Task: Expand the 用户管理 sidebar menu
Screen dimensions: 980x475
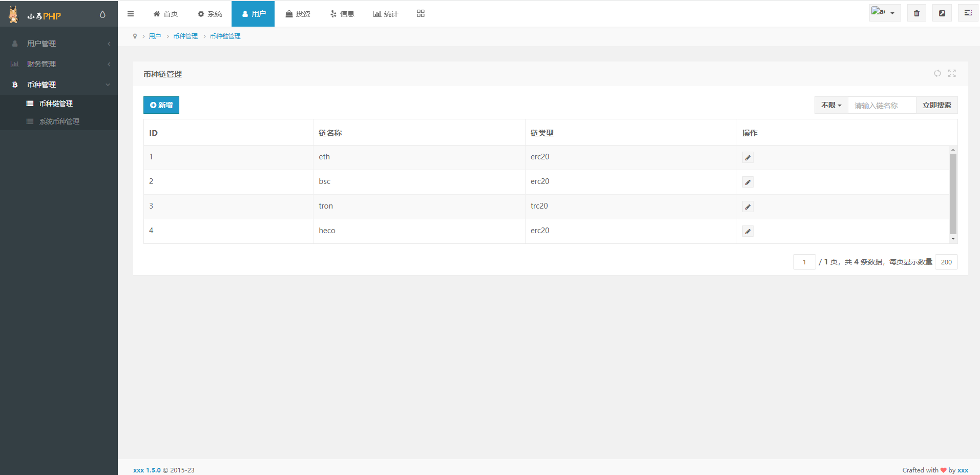Action: (59, 44)
